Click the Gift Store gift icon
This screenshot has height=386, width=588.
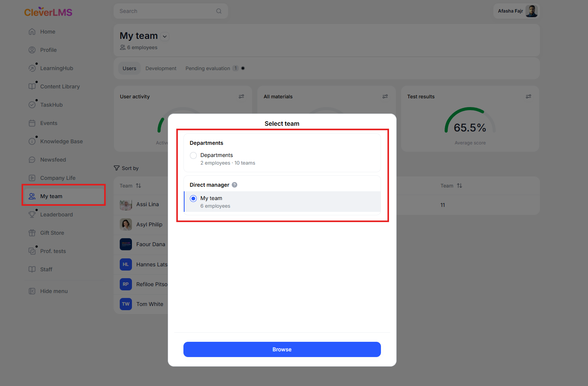point(32,233)
